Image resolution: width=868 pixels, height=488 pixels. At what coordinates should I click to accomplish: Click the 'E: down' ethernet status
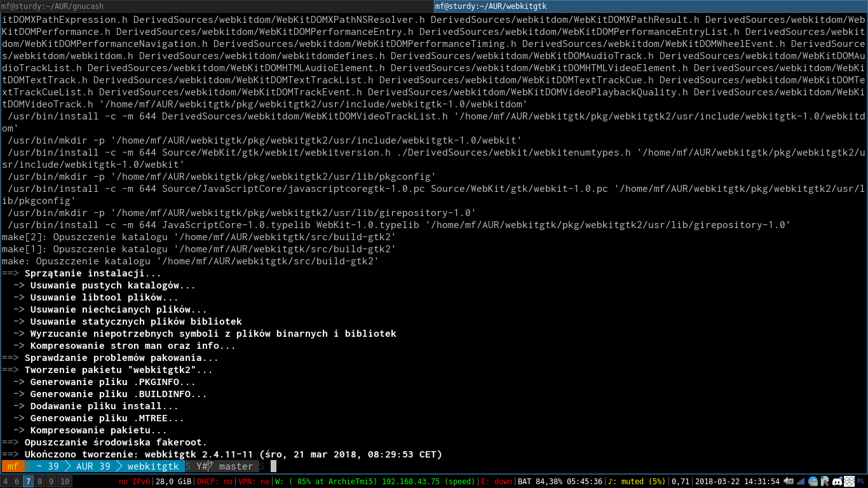[x=496, y=482]
